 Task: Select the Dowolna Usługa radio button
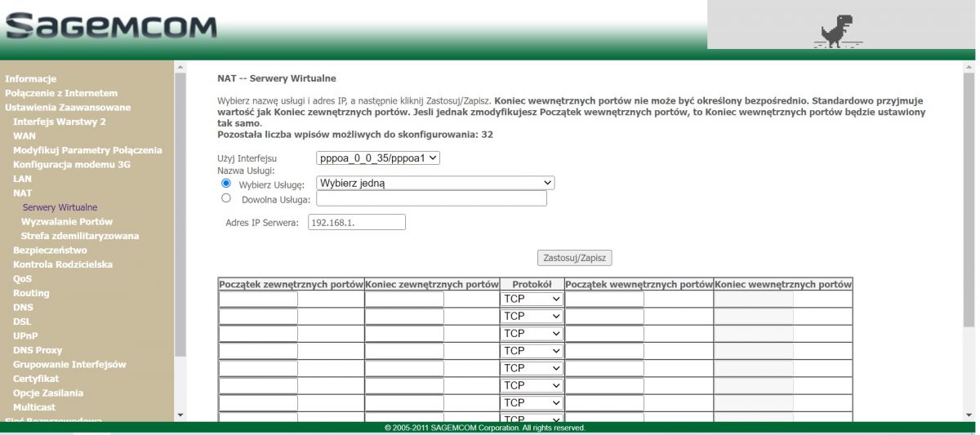(226, 198)
